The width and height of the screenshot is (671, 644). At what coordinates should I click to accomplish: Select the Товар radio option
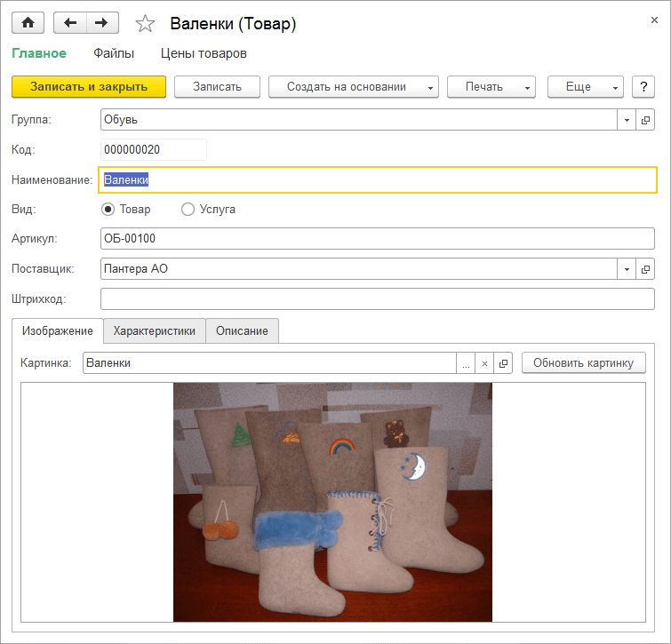(126, 209)
